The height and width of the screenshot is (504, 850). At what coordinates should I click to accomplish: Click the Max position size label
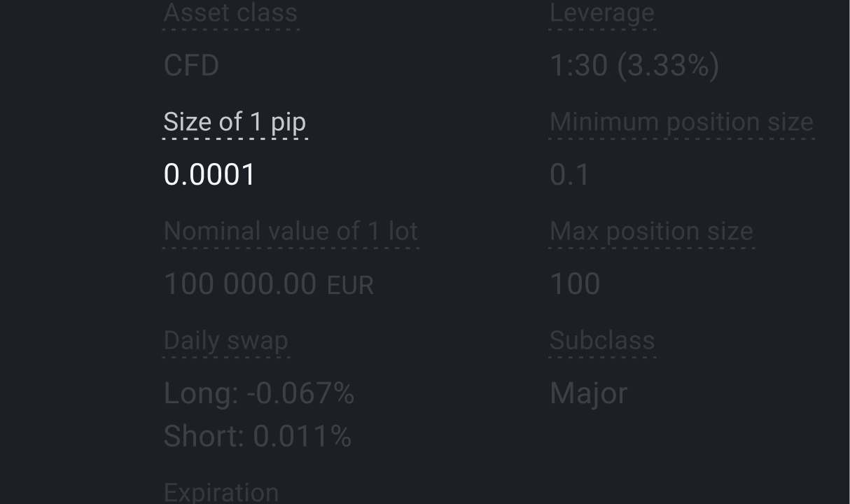651,231
